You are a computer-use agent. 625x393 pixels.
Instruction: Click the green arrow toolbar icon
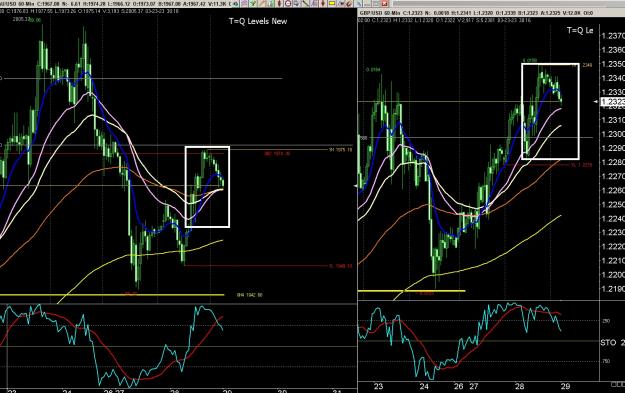tap(253, 4)
